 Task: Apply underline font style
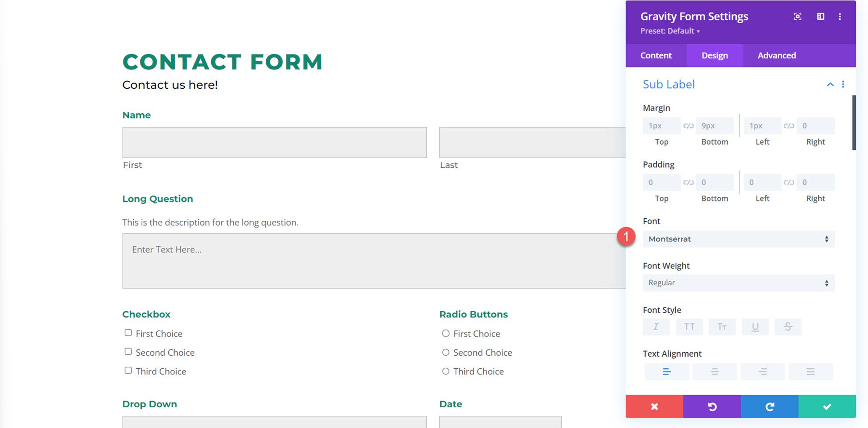click(755, 327)
